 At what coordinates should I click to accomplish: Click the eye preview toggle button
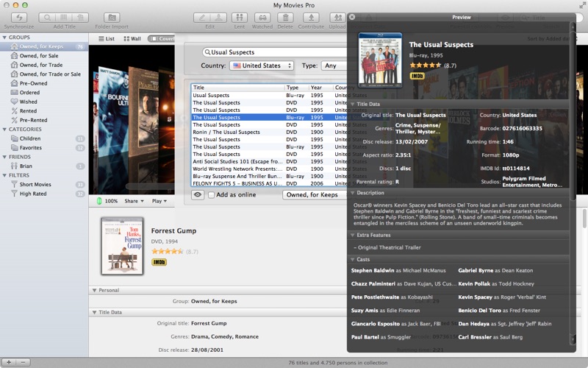[198, 195]
